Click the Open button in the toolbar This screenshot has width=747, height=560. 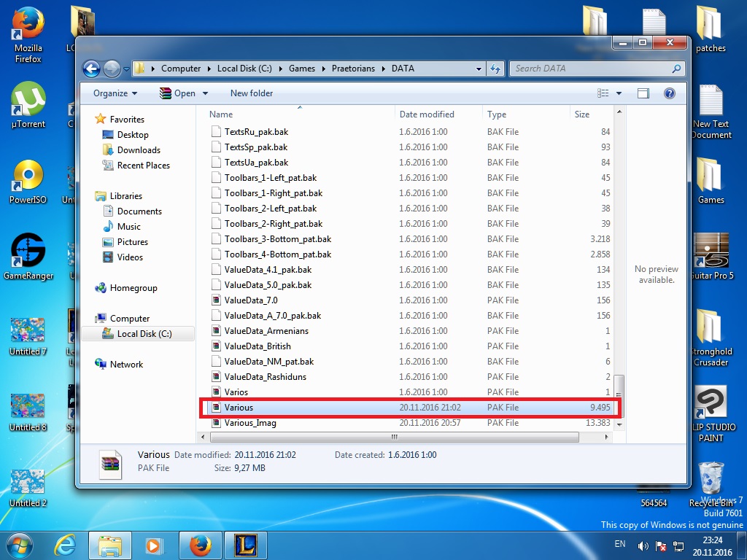tap(178, 93)
